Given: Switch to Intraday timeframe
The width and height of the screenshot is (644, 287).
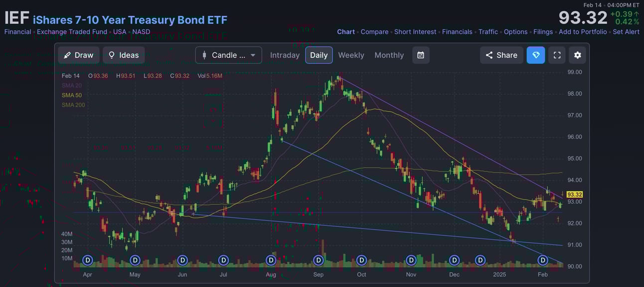Looking at the screenshot, I should tap(285, 55).
